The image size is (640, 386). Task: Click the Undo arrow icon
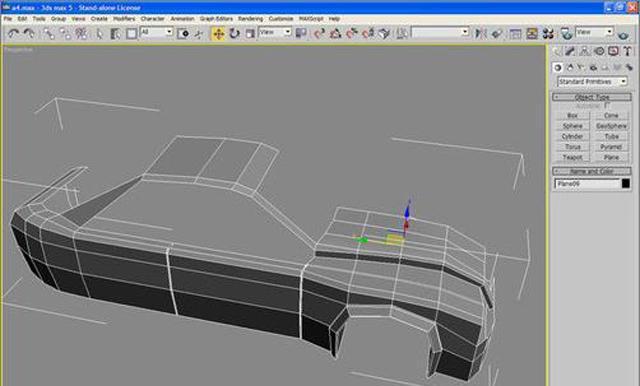pos(13,33)
